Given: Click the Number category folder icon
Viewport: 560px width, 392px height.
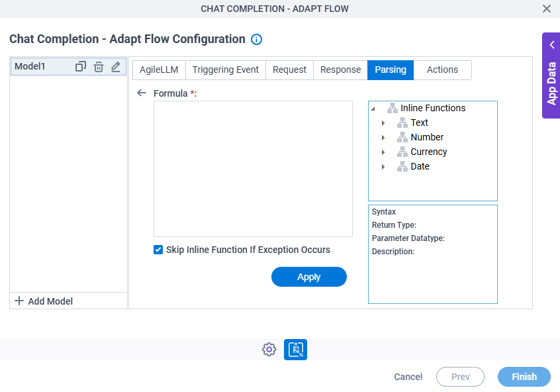Looking at the screenshot, I should [402, 137].
